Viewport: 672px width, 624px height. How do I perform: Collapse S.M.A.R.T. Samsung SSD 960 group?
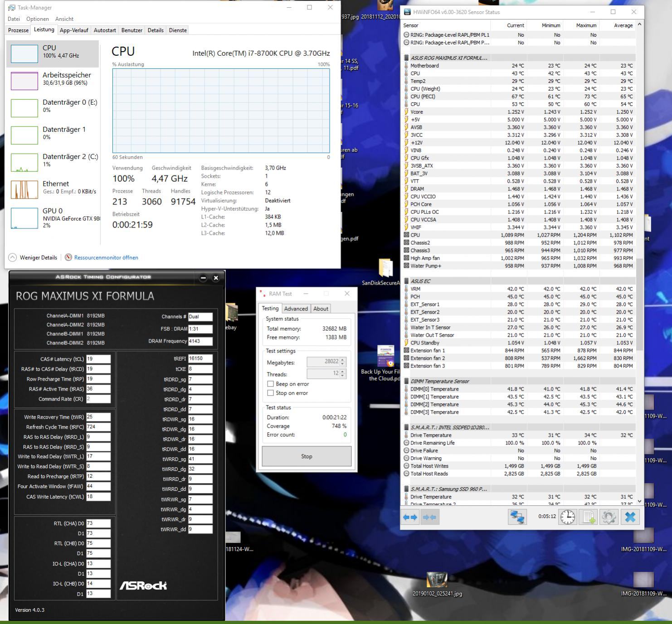tap(407, 489)
